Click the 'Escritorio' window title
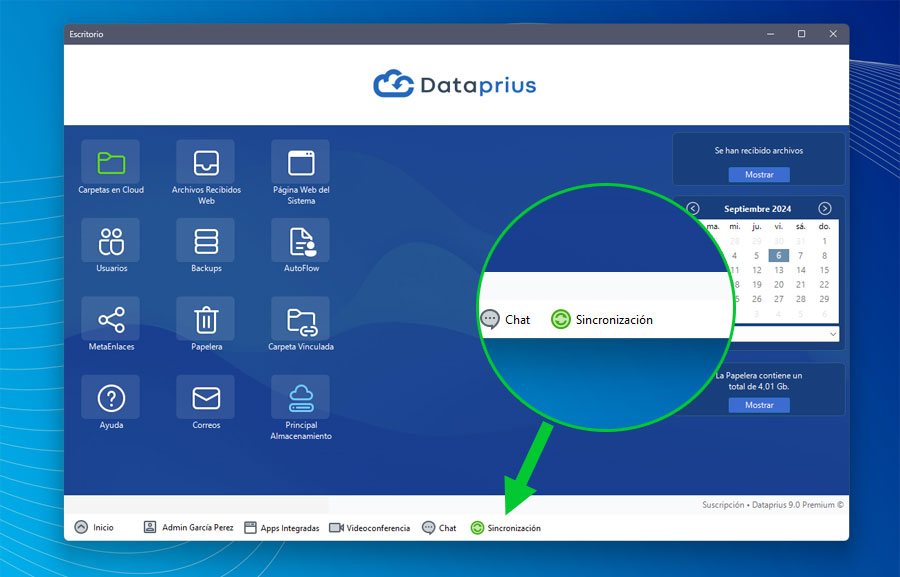The width and height of the screenshot is (900, 577). pyautogui.click(x=87, y=34)
